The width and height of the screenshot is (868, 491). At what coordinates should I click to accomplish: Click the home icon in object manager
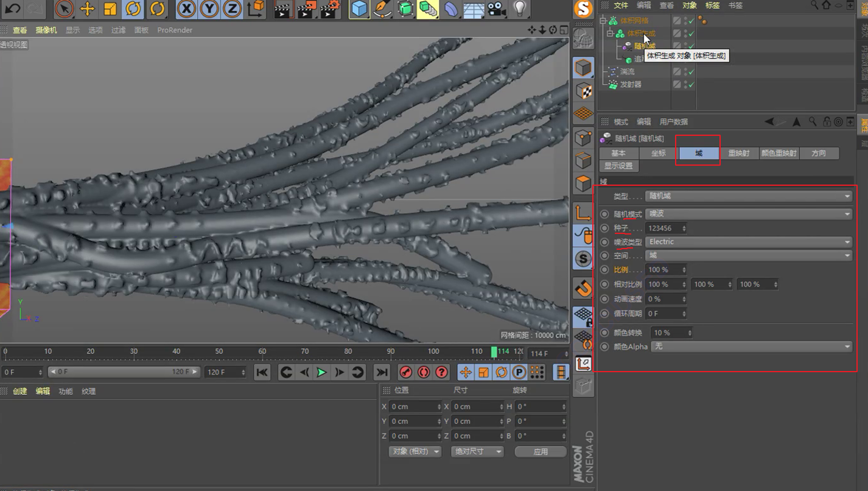(x=826, y=5)
